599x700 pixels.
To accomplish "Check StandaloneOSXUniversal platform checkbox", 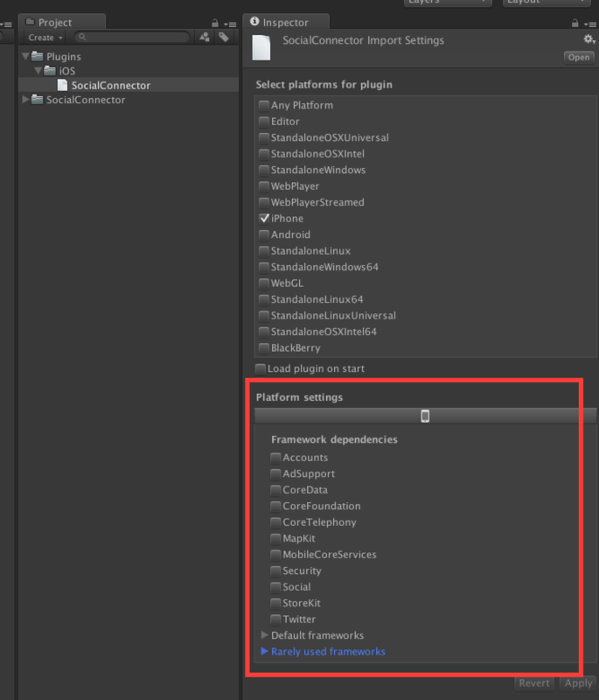I will point(263,137).
